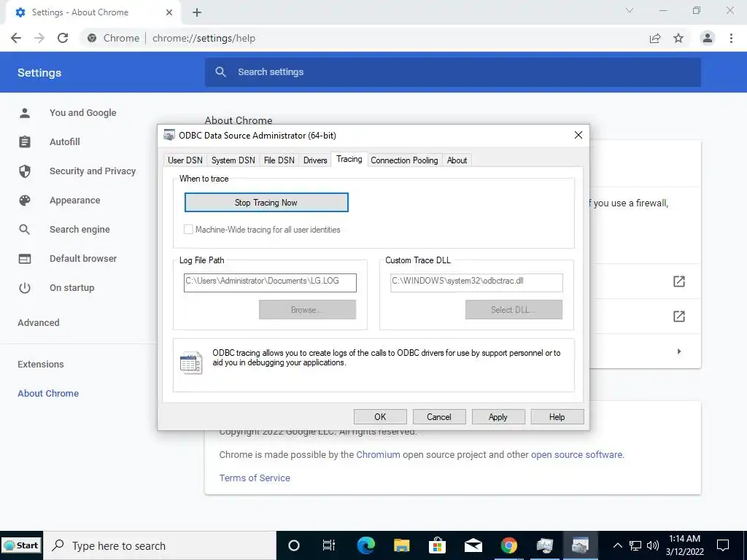Click the ODBC Administrator taskbar icon
Screen dimensions: 747x560
click(x=580, y=545)
